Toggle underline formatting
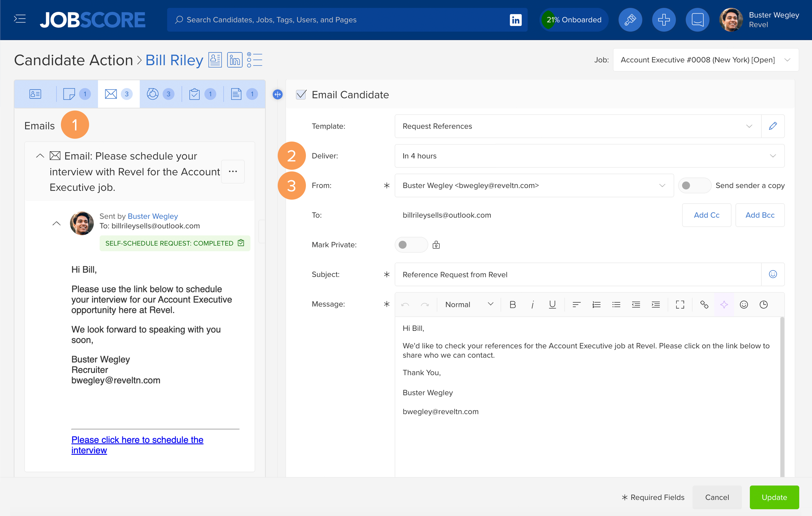812x516 pixels. 552,305
